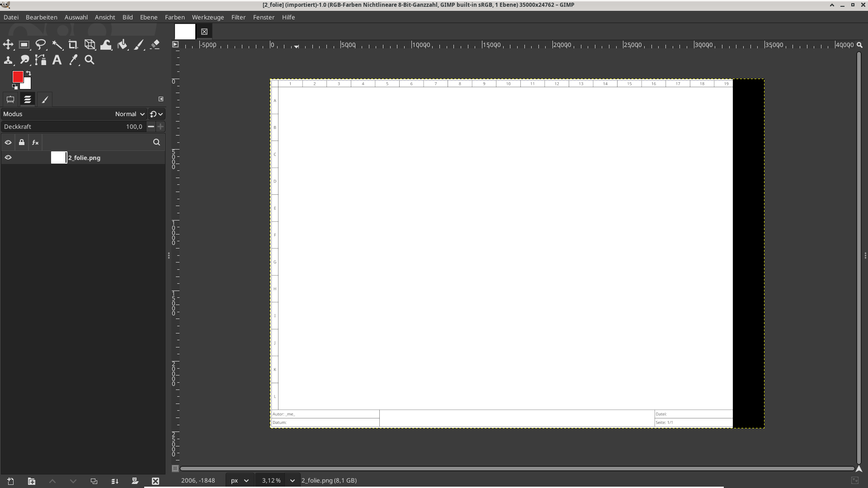Select the Crop tool

click(x=73, y=45)
